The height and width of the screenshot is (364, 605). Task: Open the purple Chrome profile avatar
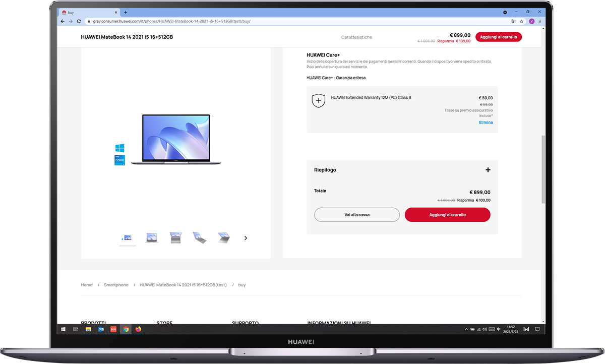(531, 21)
